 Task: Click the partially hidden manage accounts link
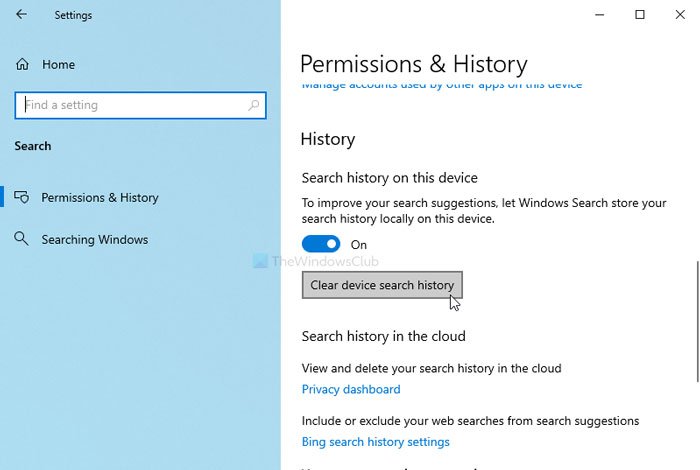[x=441, y=86]
